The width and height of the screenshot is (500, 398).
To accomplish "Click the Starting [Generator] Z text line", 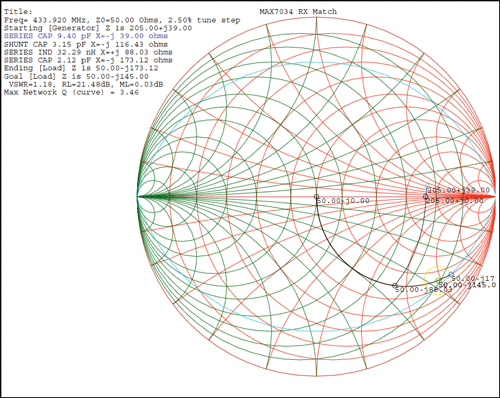I will (98, 28).
